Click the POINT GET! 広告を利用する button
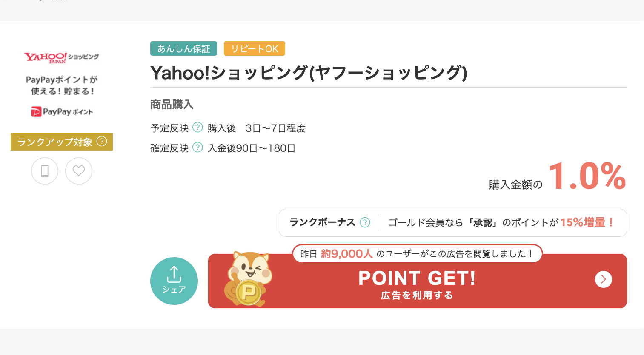This screenshot has height=355, width=644. 417,284
